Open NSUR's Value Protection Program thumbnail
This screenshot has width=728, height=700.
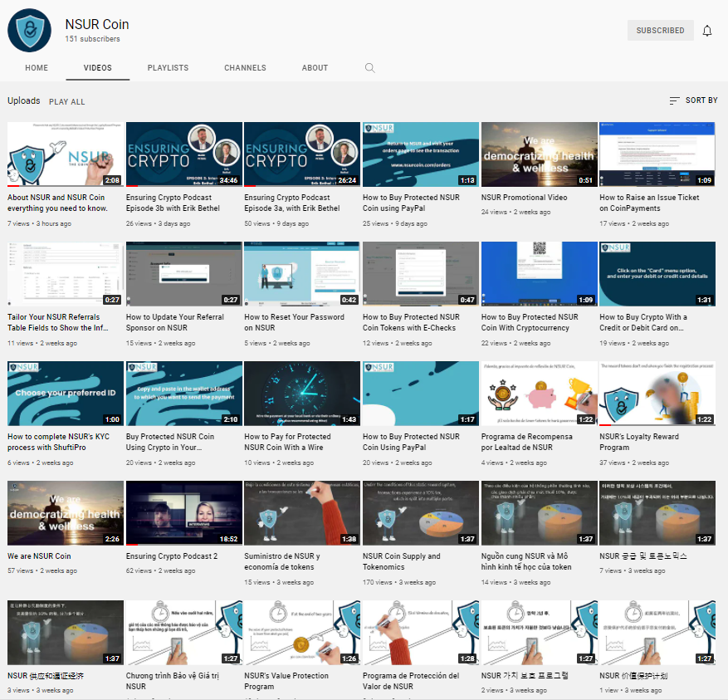tap(302, 632)
